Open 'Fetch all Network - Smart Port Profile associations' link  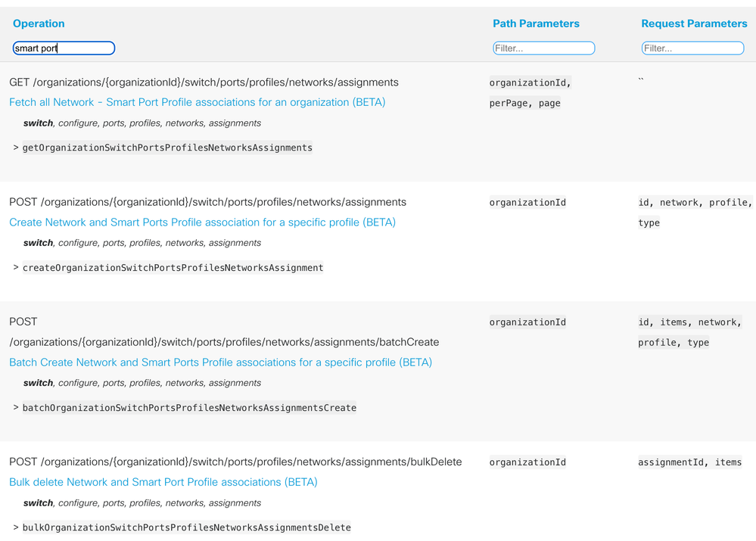[198, 101]
